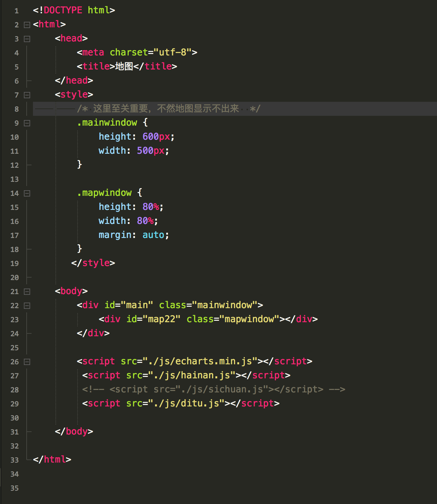This screenshot has height=504, width=437.
Task: Click the "./js/hainan.js" script path
Action: [192, 375]
